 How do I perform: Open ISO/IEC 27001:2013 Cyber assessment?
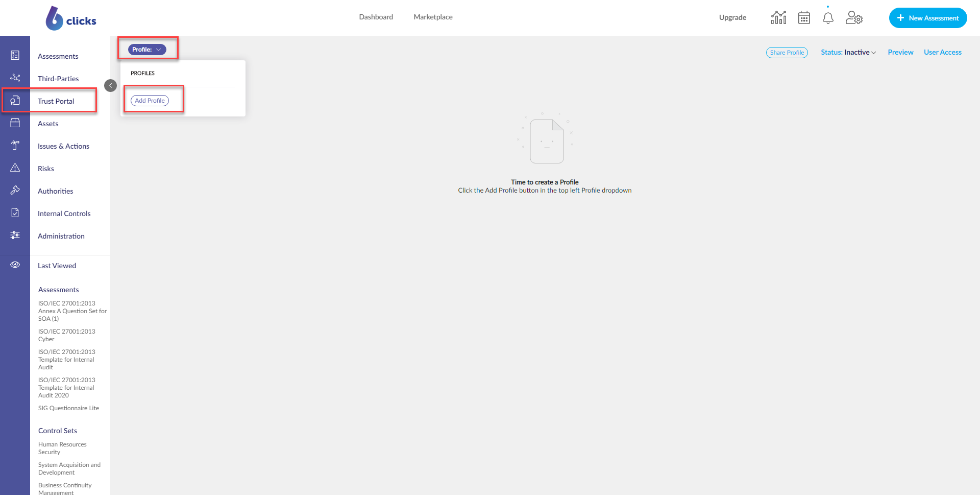pyautogui.click(x=67, y=335)
